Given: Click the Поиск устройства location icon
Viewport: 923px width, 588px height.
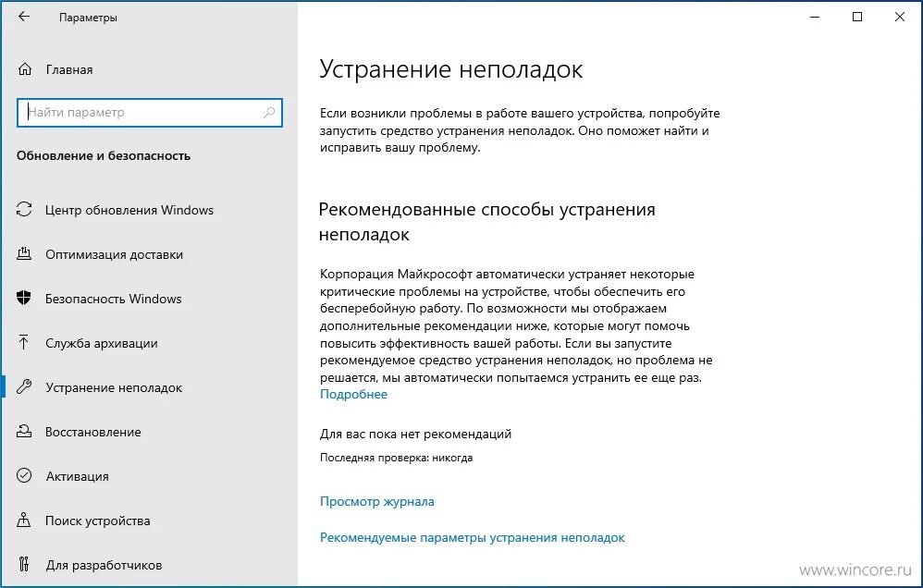Looking at the screenshot, I should tap(22, 521).
